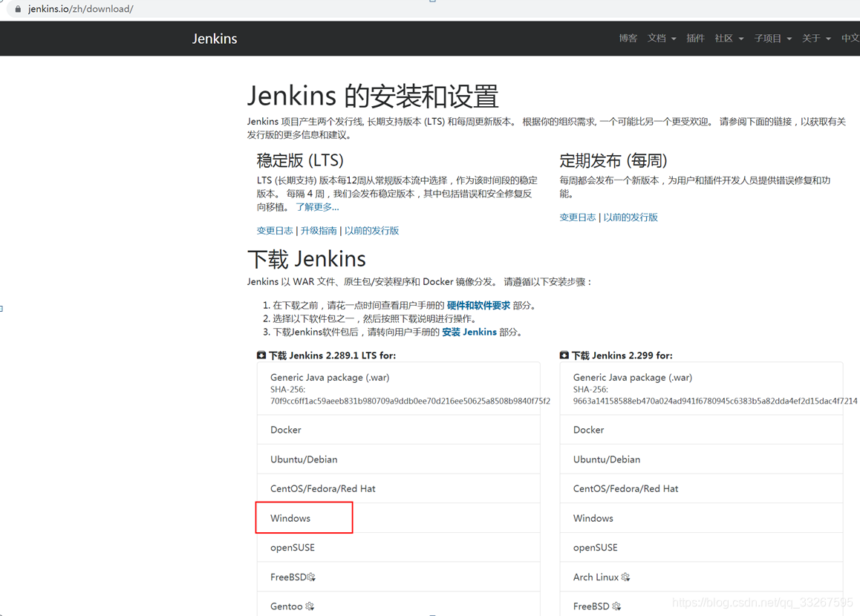
Task: Click the 定期发布 (每周) heading
Action: [613, 160]
